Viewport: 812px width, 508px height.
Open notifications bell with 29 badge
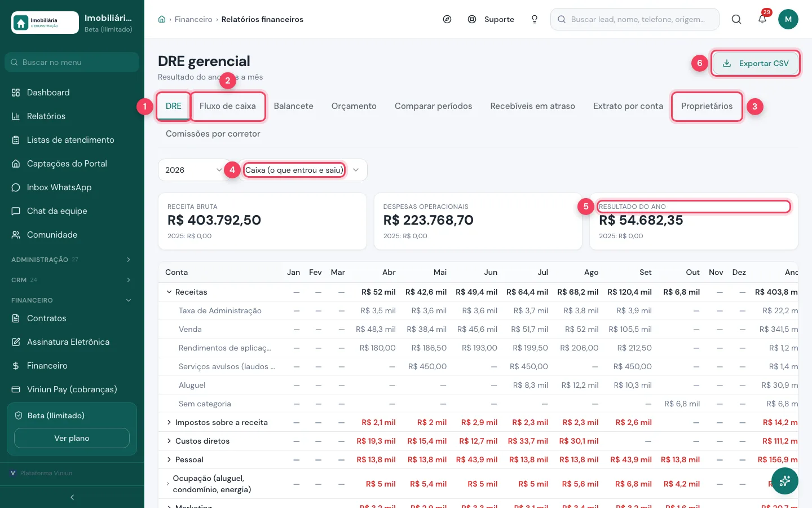762,19
